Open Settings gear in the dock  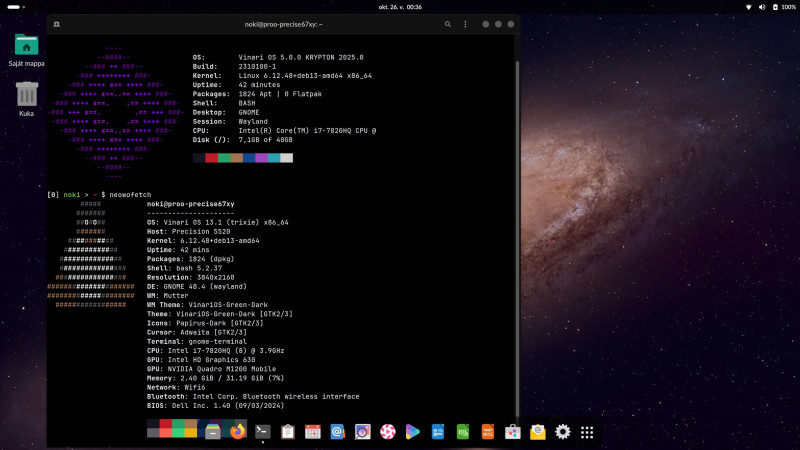click(x=562, y=432)
